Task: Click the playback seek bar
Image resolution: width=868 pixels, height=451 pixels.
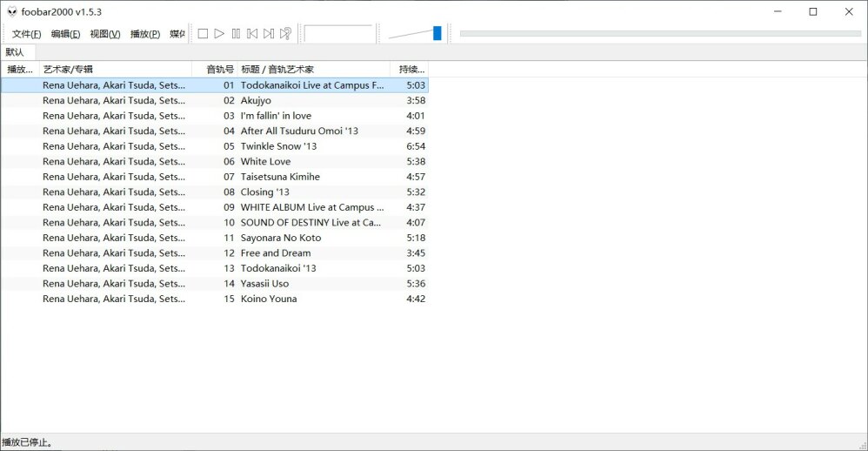Action: (660, 34)
